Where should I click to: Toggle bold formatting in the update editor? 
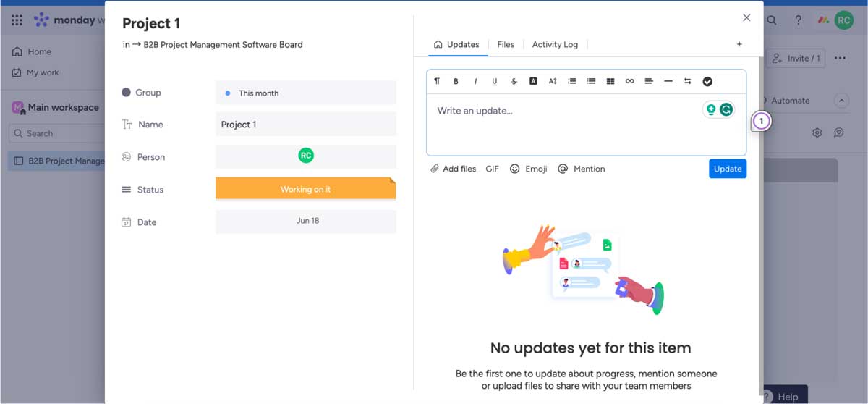point(456,81)
